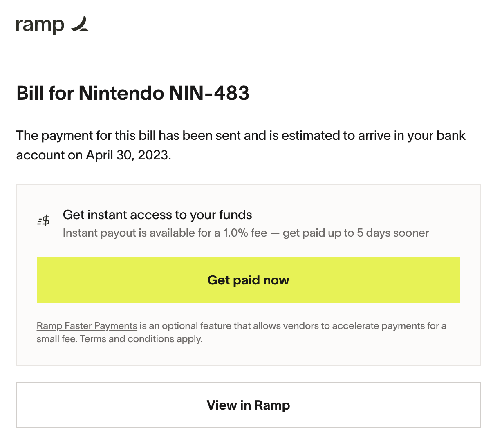Select the Bill for Nintendo NIN-483 heading

tap(133, 93)
